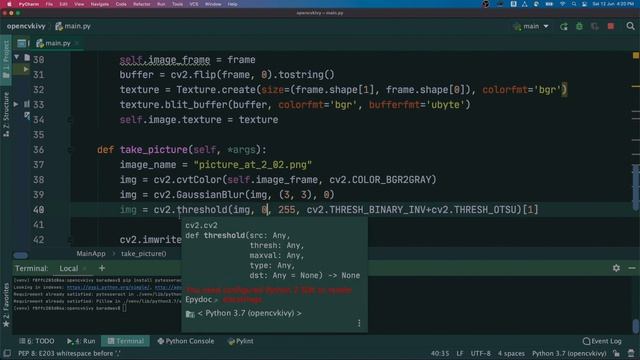The image size is (640, 360).
Task: Click the main.py navigation bar breadcrumb
Action: 73,26
